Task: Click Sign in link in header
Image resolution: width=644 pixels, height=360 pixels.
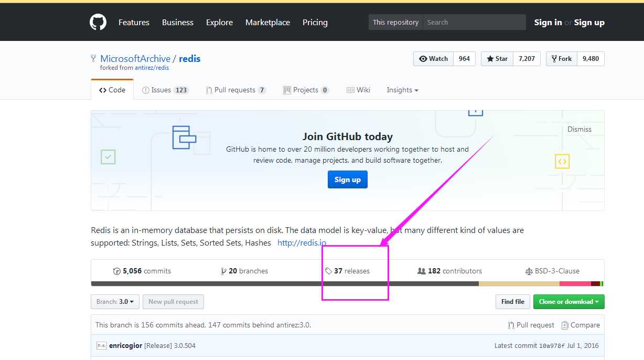Action: pos(548,22)
